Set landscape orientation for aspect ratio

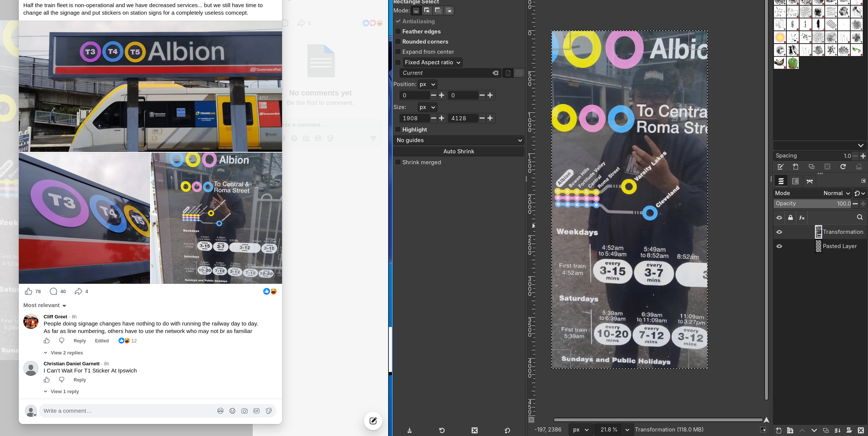(x=519, y=73)
